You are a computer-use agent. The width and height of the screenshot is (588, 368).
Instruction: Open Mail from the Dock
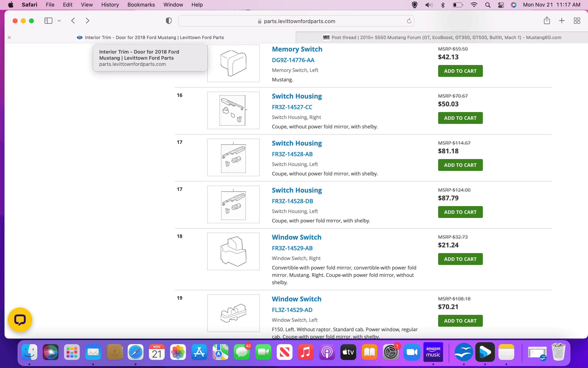93,352
